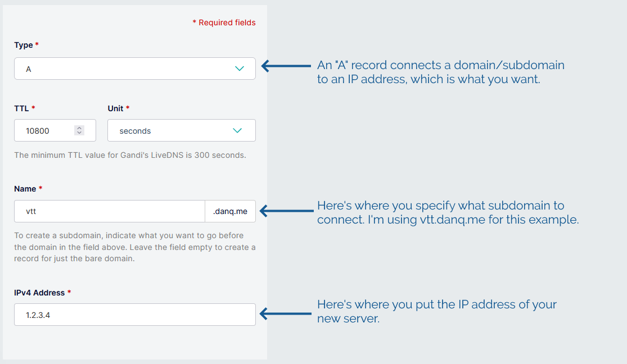Click the teal chevron in the Type field
Viewport: 627px width, 364px height.
[240, 69]
